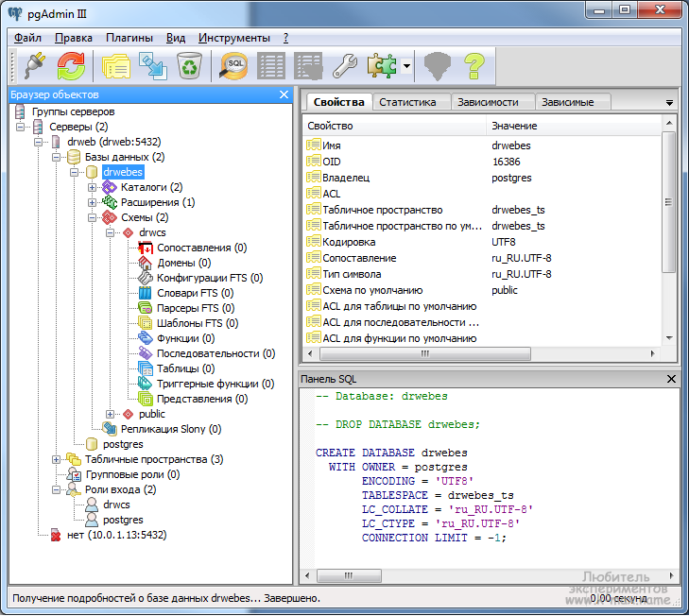The width and height of the screenshot is (689, 616).
Task: Select Конфигурации FTS (0) item
Action: [210, 278]
